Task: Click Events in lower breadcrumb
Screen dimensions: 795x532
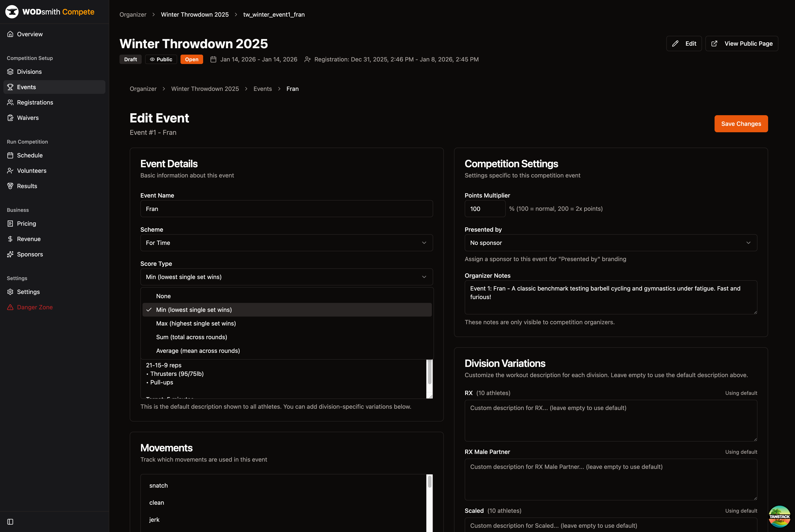Action: (263, 89)
